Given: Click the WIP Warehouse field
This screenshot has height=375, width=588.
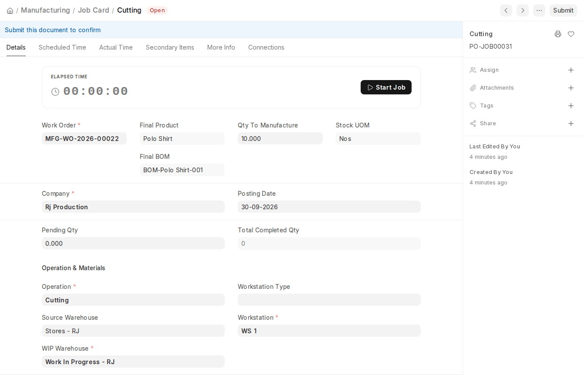Looking at the screenshot, I should (x=133, y=362).
